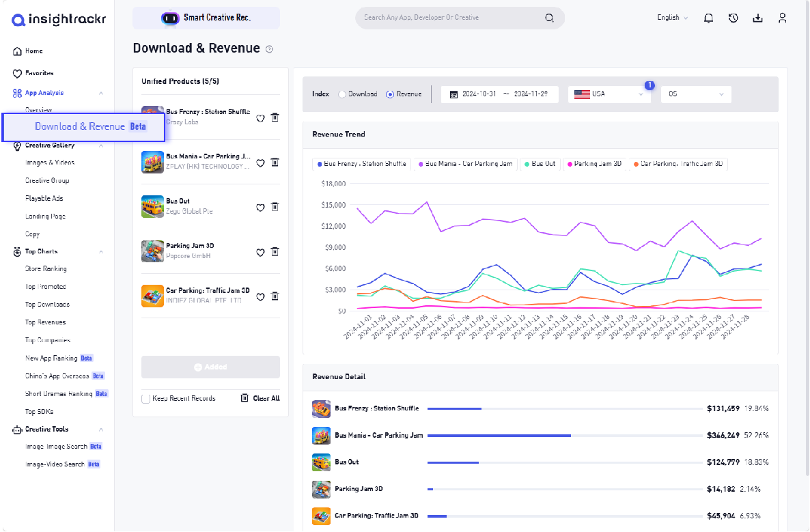Favorite Car Parking: Traffic Jam 3D heart icon
810x532 pixels.
point(260,297)
